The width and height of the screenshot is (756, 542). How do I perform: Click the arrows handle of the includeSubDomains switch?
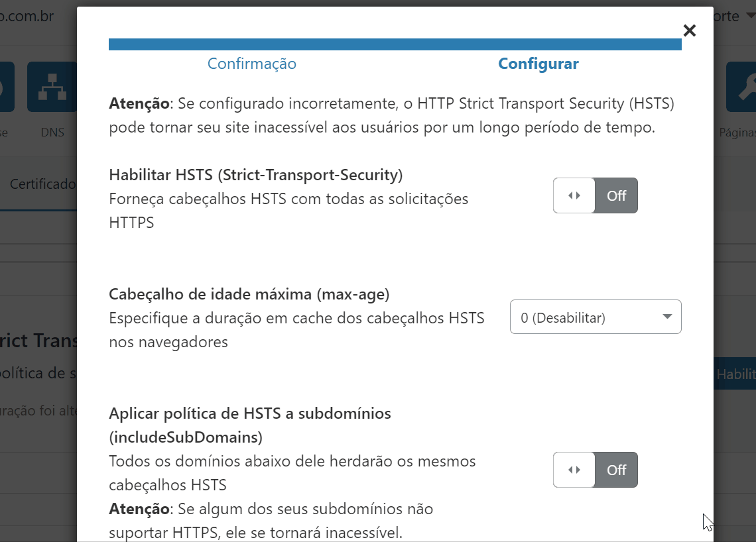click(574, 470)
